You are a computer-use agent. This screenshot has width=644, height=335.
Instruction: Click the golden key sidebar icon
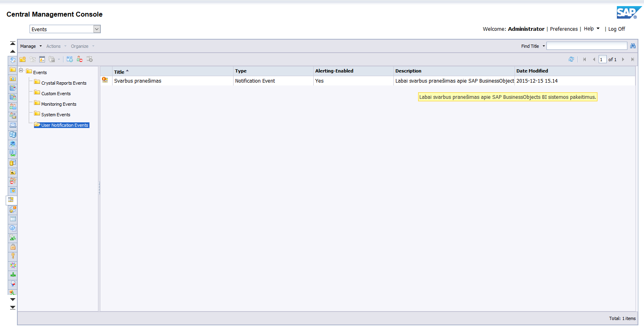point(13,256)
